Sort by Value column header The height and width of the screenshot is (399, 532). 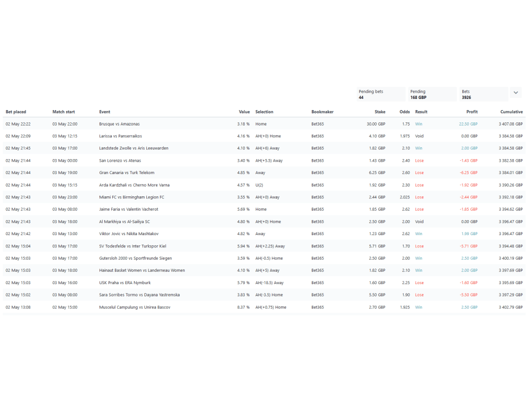[244, 112]
